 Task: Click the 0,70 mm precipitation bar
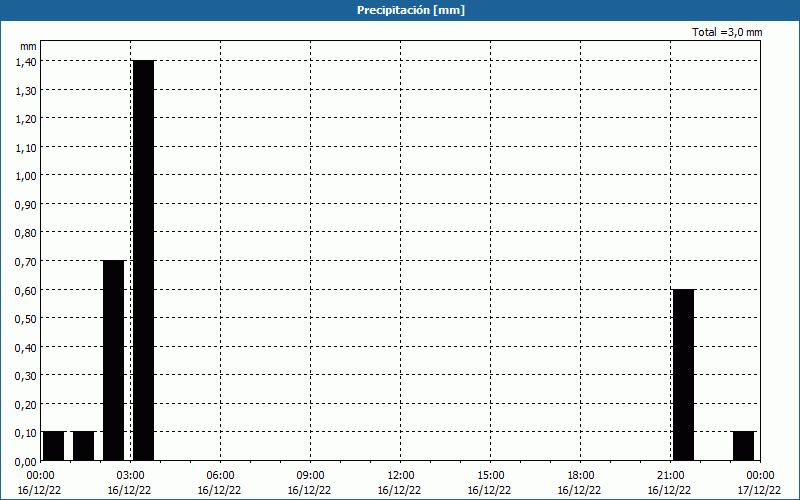pyautogui.click(x=113, y=361)
